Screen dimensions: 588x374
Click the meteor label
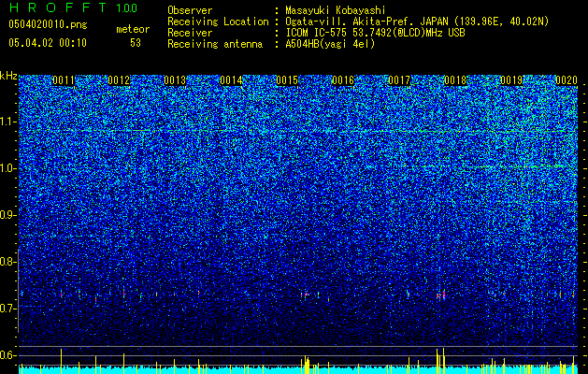(x=133, y=29)
